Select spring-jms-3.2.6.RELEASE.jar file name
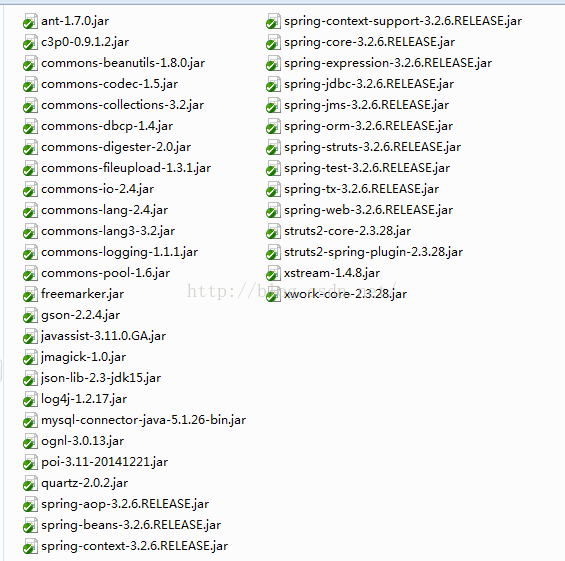 366,105
